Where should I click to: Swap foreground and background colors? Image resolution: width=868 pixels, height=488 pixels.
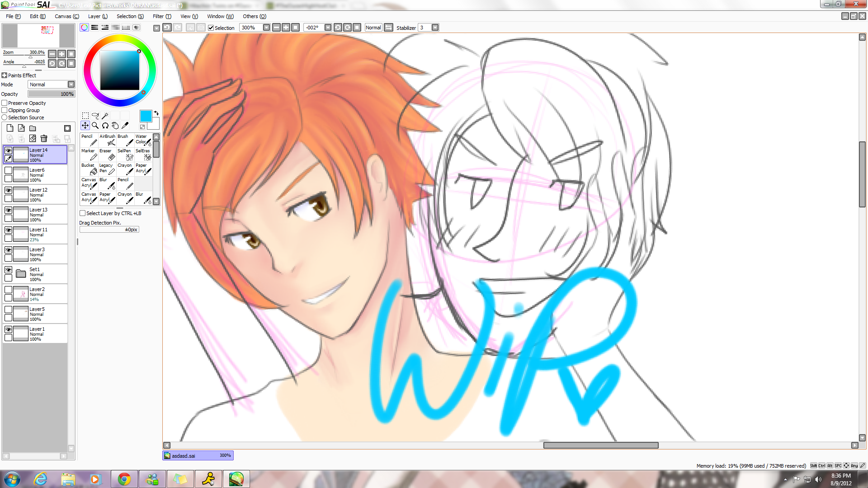pyautogui.click(x=156, y=113)
